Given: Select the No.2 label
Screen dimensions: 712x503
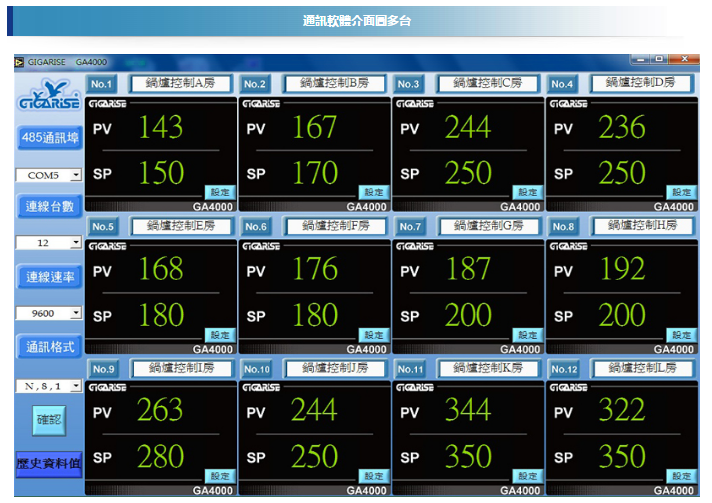Looking at the screenshot, I should 255,84.
